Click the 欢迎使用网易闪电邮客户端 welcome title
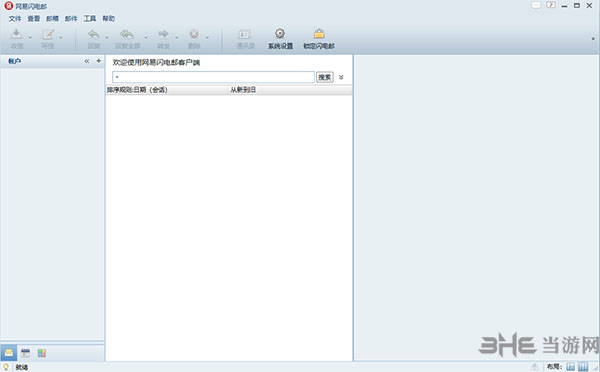Viewport: 600px width, 372px height. coord(156,62)
